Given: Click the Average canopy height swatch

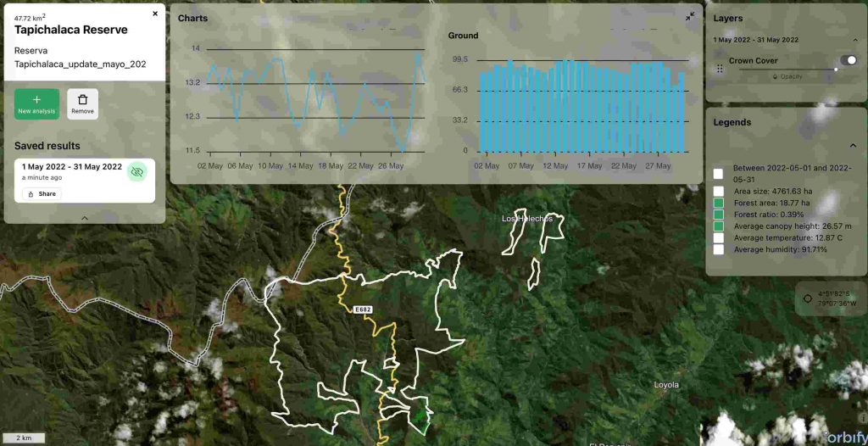Looking at the screenshot, I should (x=719, y=226).
